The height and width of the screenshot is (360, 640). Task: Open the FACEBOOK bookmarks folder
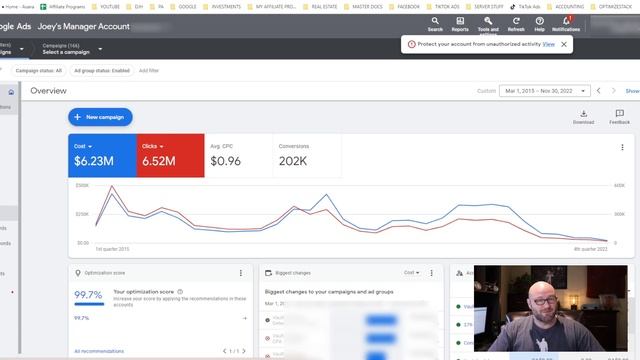point(404,7)
